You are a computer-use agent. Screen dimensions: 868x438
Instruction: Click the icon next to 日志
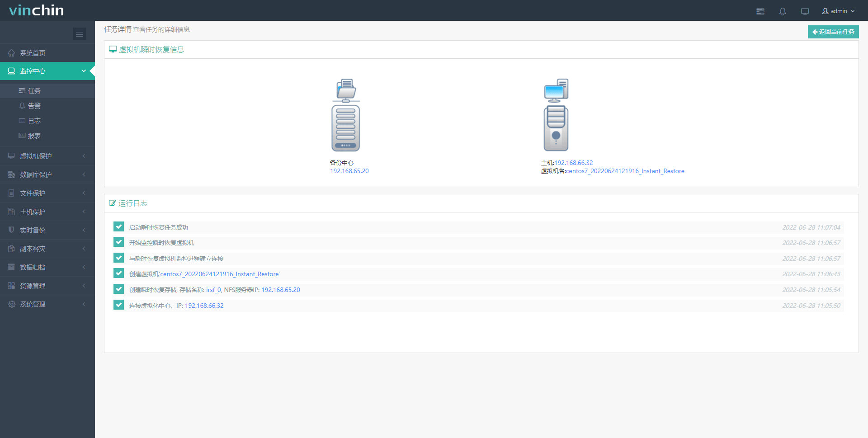point(22,121)
